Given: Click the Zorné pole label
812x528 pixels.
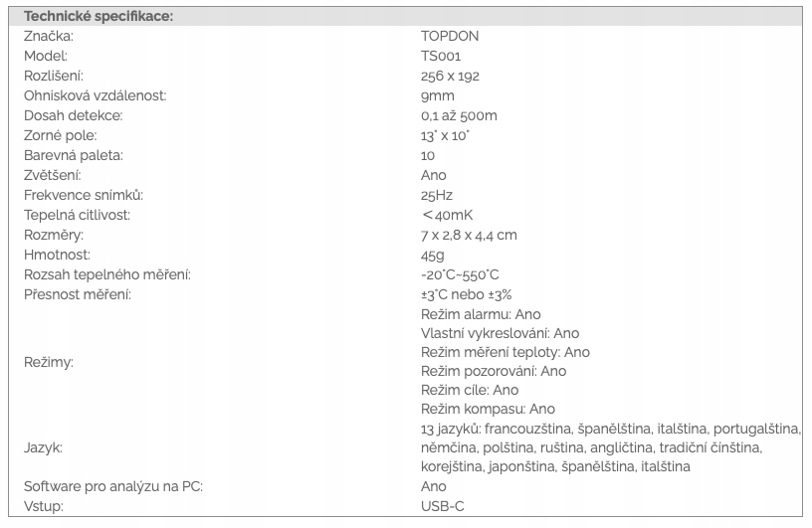Looking at the screenshot, I should [x=60, y=135].
